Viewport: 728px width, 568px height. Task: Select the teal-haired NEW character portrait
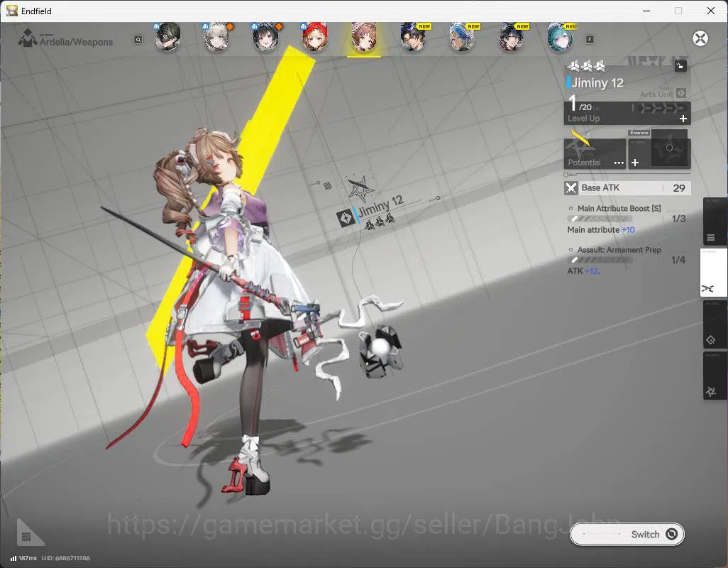pos(560,37)
